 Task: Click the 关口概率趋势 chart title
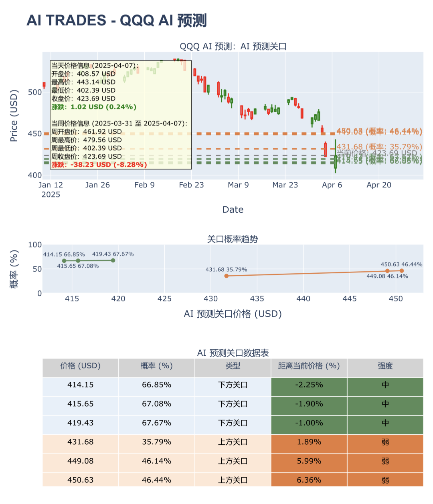click(x=233, y=239)
